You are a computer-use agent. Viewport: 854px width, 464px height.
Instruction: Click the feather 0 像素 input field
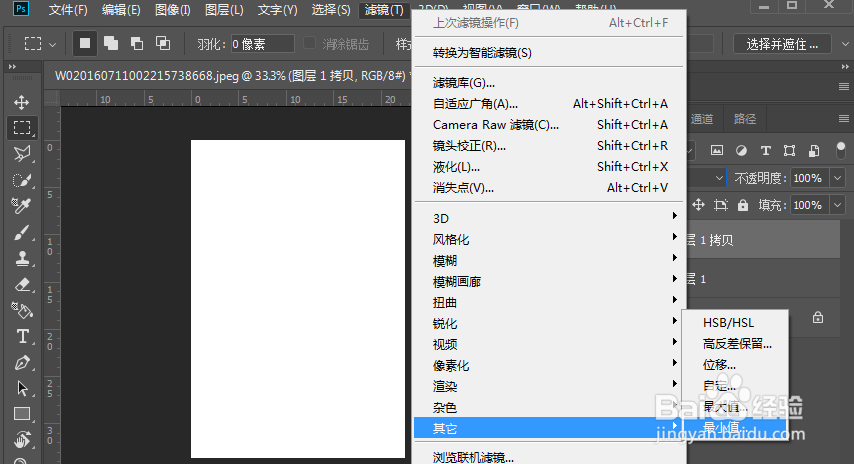[262, 44]
